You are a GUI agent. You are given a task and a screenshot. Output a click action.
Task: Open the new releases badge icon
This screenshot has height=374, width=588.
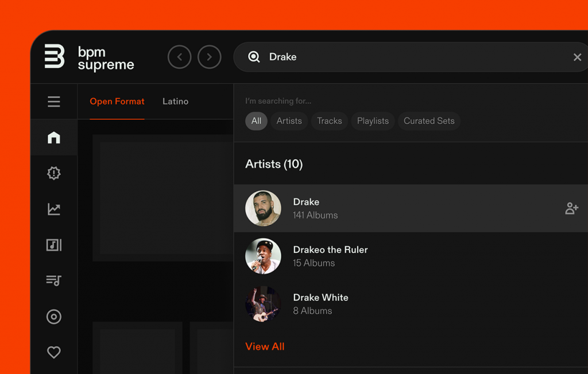(54, 173)
